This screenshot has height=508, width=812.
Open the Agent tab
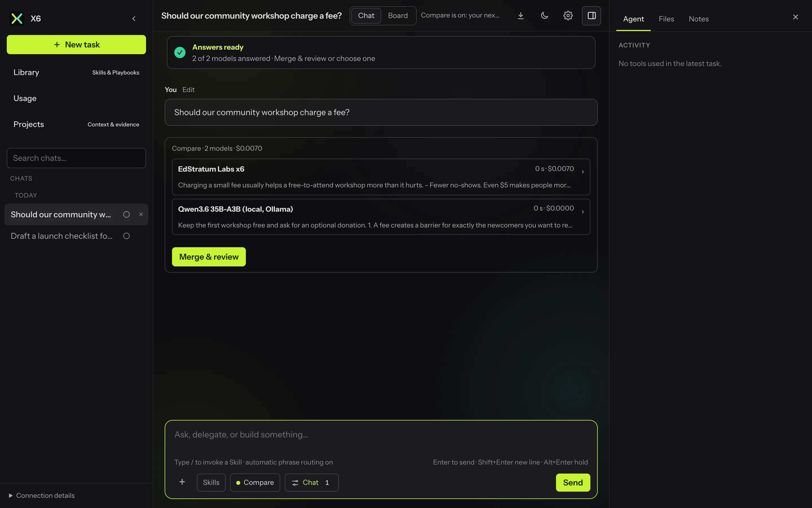633,19
